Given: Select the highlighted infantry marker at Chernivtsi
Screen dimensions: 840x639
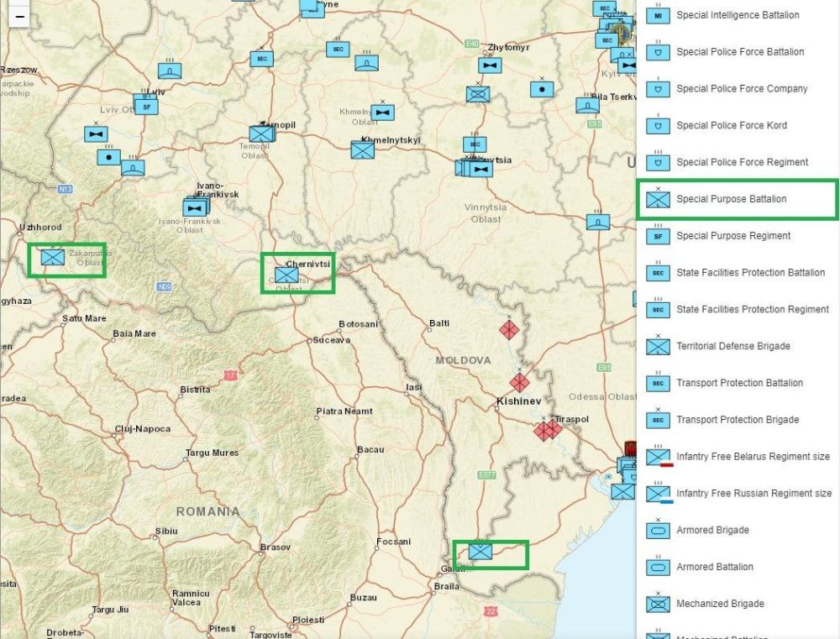Looking at the screenshot, I should coord(286,274).
